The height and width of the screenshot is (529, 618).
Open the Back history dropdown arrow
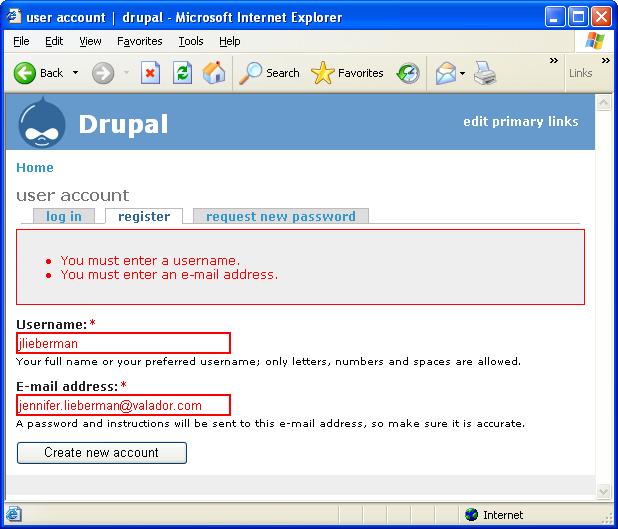(x=75, y=73)
